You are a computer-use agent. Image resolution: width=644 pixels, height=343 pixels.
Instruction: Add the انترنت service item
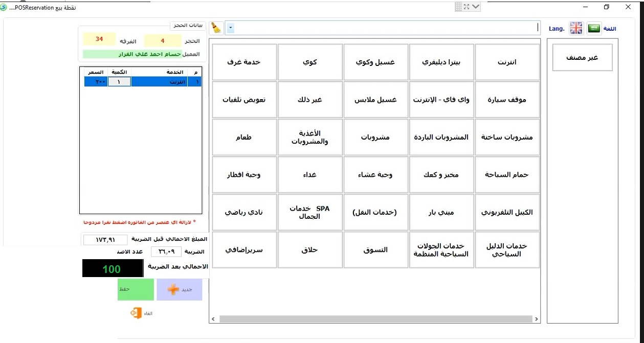[x=507, y=62]
